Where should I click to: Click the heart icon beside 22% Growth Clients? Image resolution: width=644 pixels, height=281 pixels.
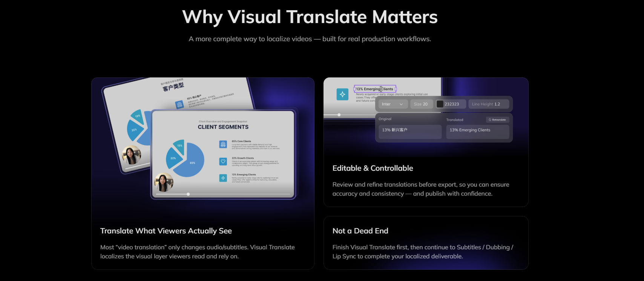(x=223, y=161)
